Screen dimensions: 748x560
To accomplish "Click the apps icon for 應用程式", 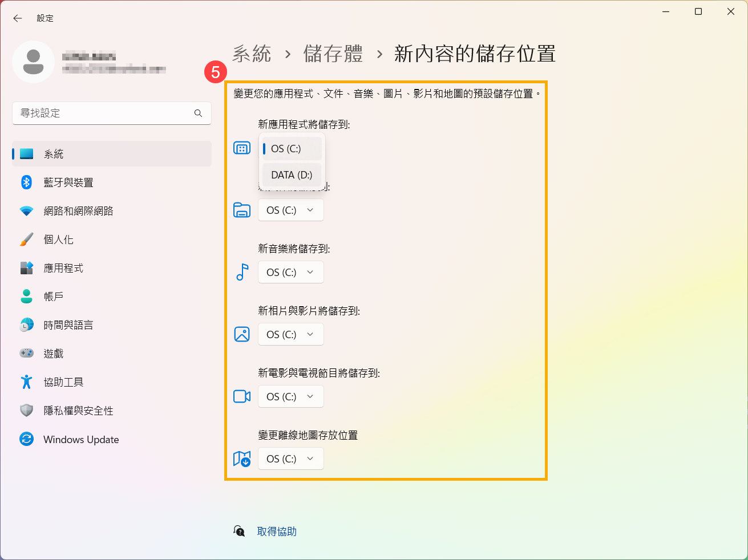I will (27, 268).
